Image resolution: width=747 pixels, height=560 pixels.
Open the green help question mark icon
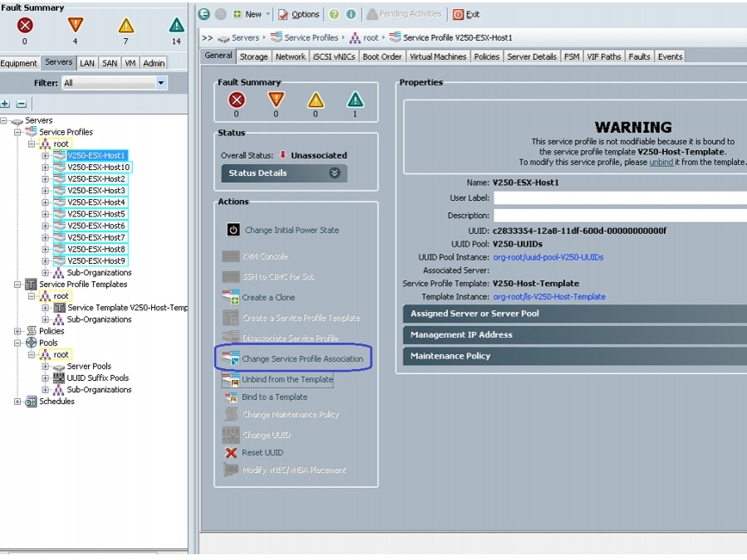[x=334, y=14]
